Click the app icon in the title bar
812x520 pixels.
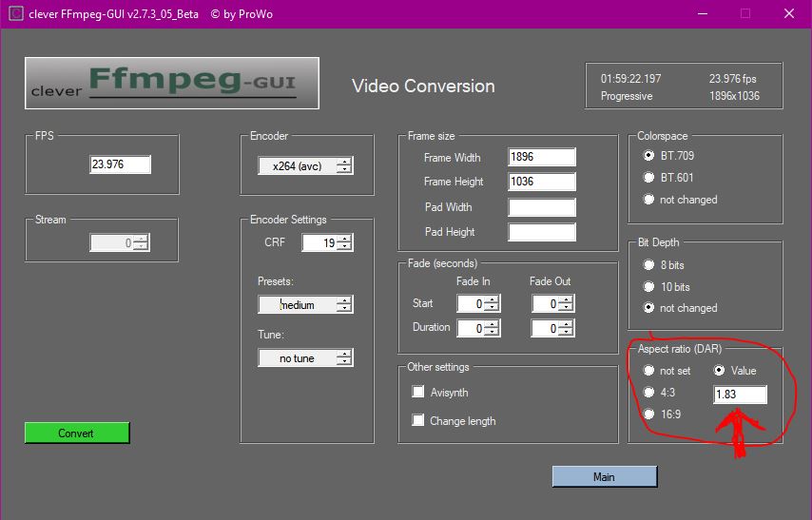[x=15, y=13]
